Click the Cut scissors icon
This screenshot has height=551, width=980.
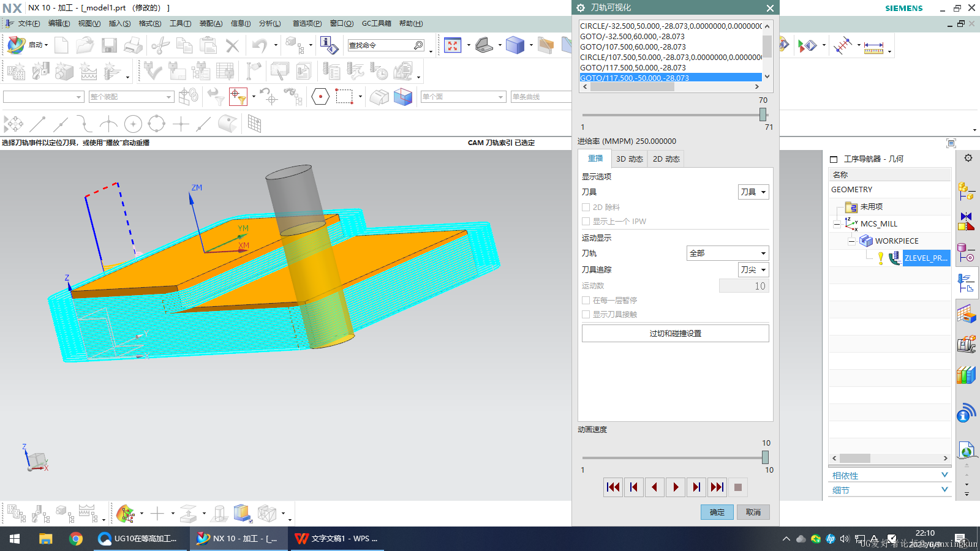pyautogui.click(x=160, y=45)
